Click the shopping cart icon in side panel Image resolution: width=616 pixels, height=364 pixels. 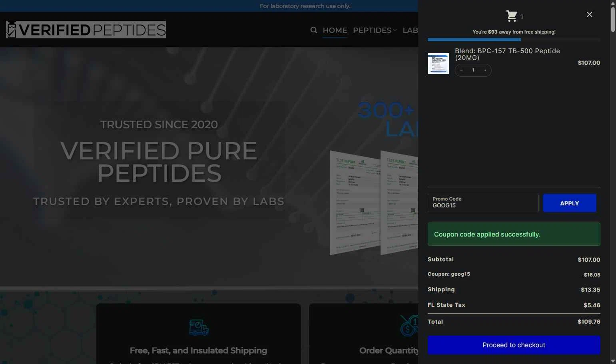tap(512, 16)
